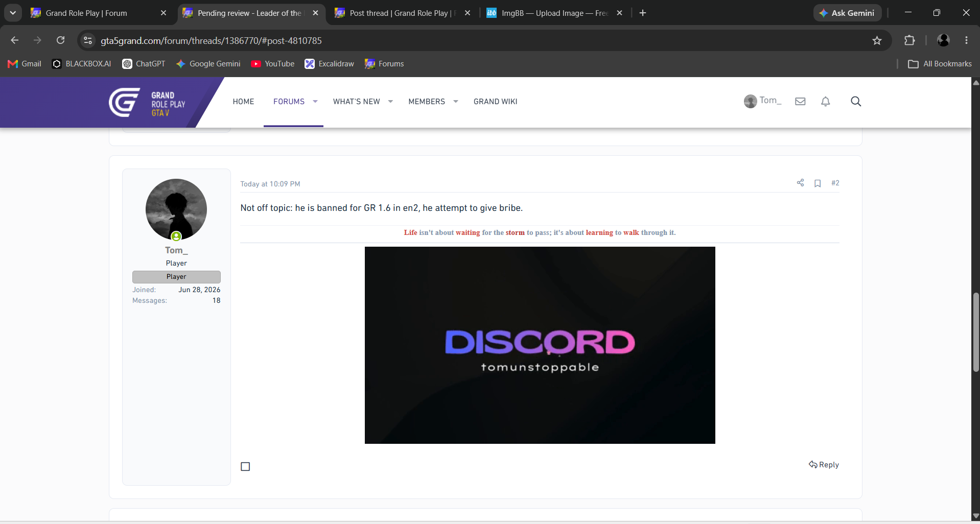The height and width of the screenshot is (524, 980).
Task: Open the inbox envelope icon
Action: [x=800, y=102]
